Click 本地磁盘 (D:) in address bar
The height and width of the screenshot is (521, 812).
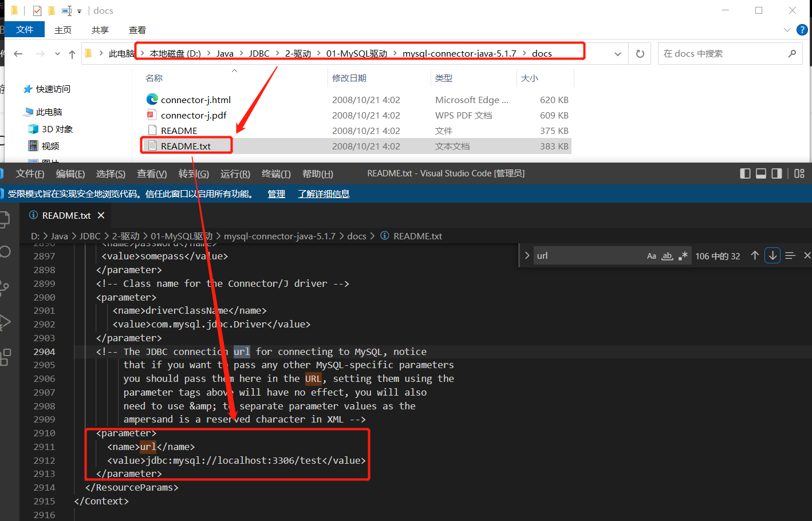(x=175, y=53)
